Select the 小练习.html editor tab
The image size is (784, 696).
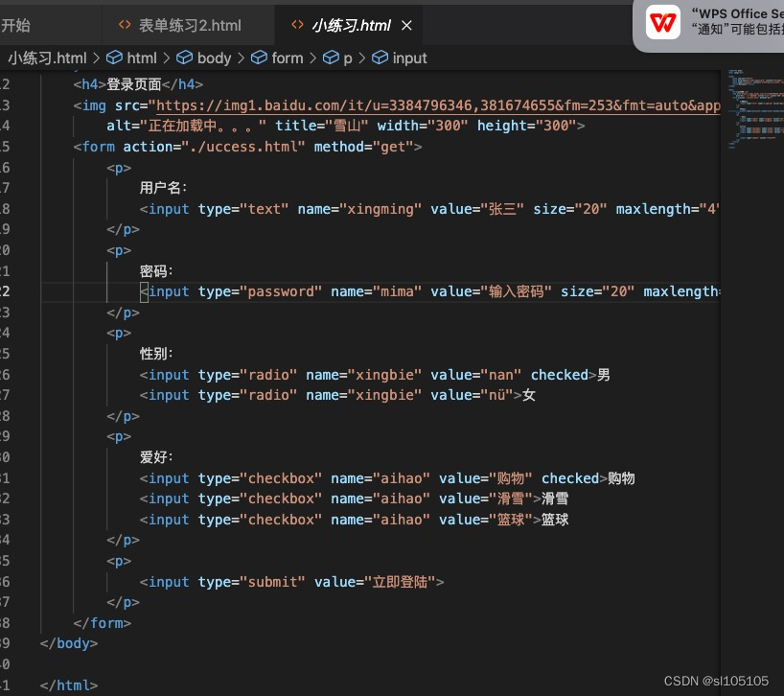pos(351,25)
